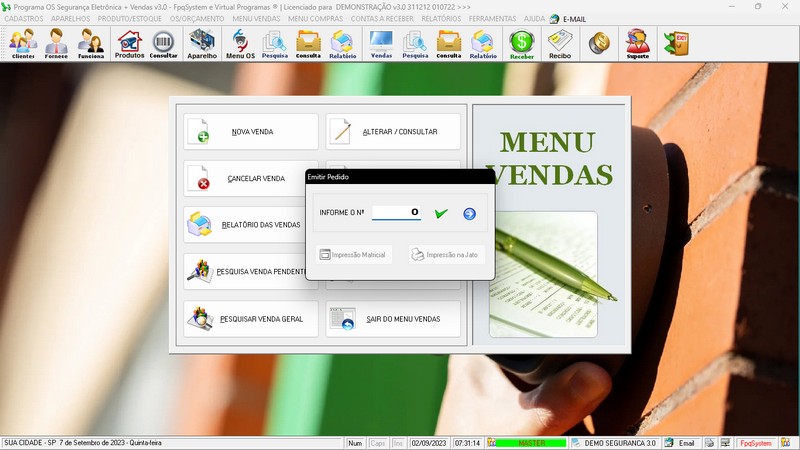
Task: Open the Produtos toolbar icon
Action: pos(130,44)
